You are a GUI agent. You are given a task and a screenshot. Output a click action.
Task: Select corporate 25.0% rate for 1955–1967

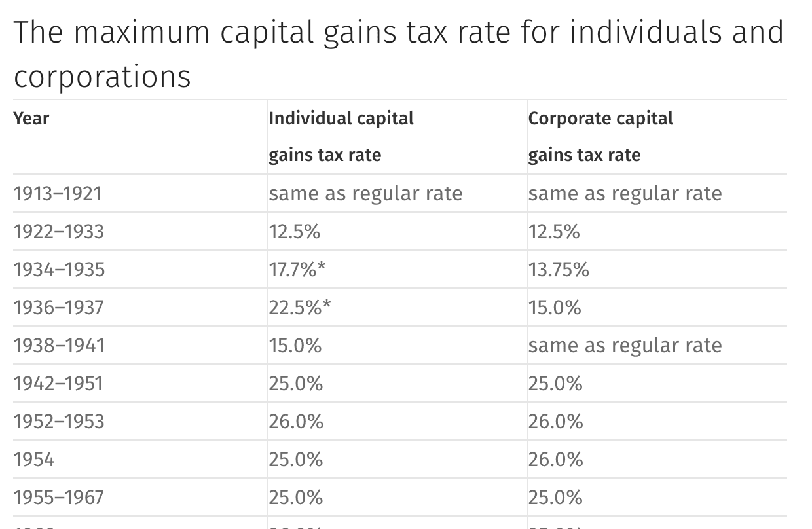[x=555, y=498]
